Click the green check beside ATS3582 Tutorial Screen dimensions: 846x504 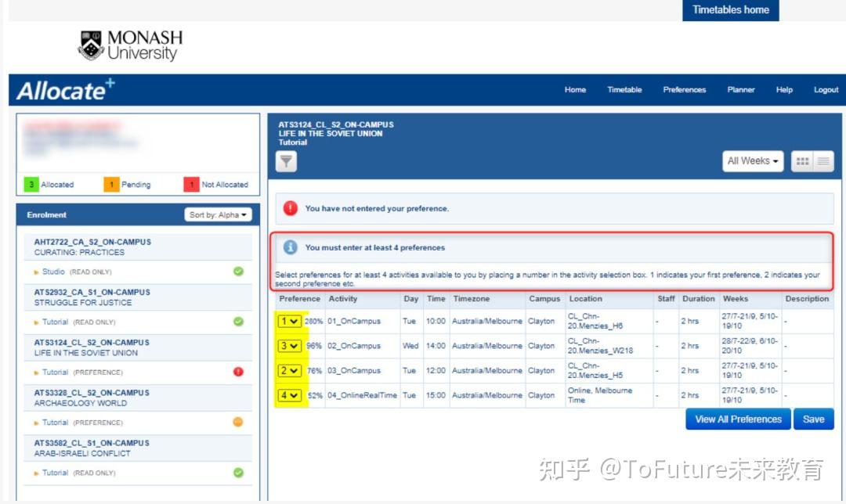(x=237, y=473)
